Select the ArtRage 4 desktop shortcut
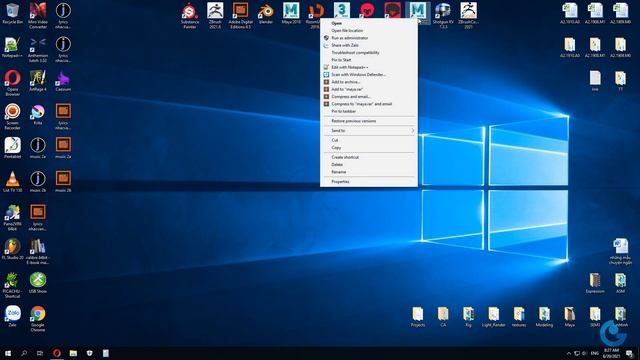 point(38,81)
